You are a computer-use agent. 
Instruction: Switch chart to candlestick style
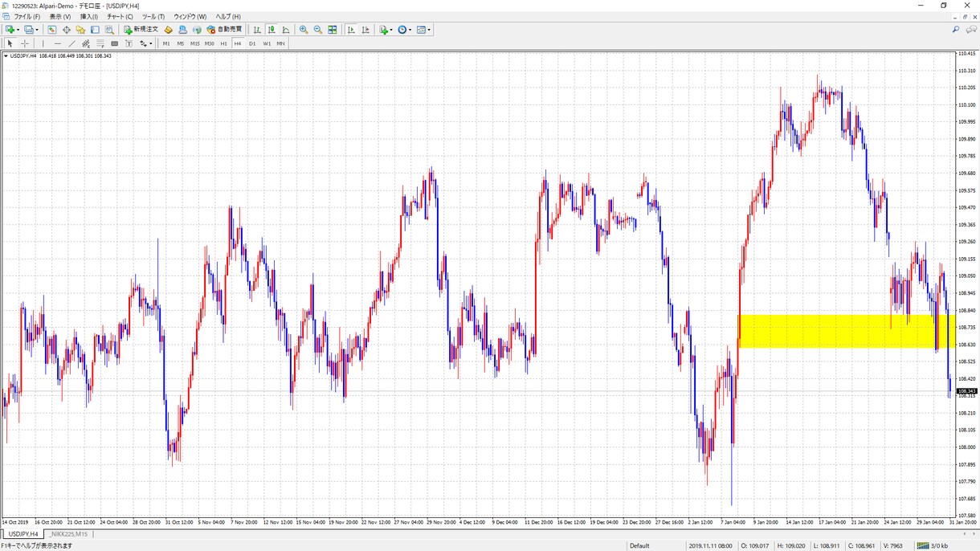[272, 30]
